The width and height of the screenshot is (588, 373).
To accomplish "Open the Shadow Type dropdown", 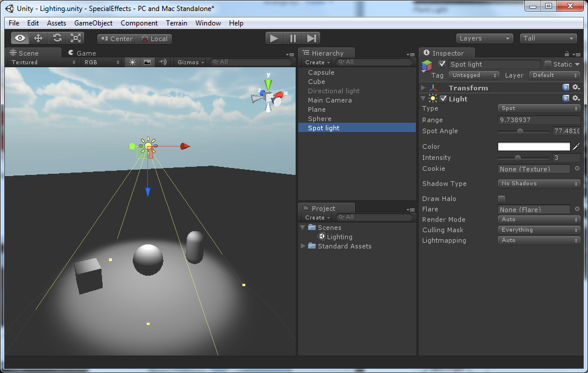I will tap(539, 184).
